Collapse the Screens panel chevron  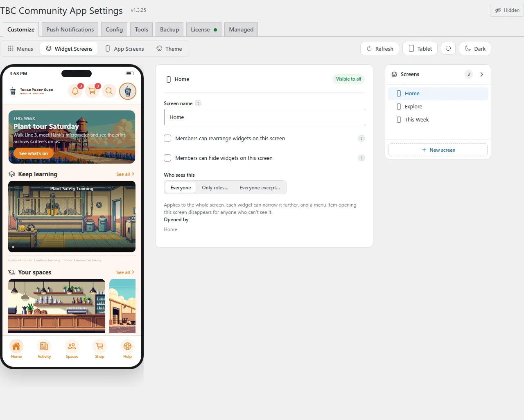[x=482, y=74]
